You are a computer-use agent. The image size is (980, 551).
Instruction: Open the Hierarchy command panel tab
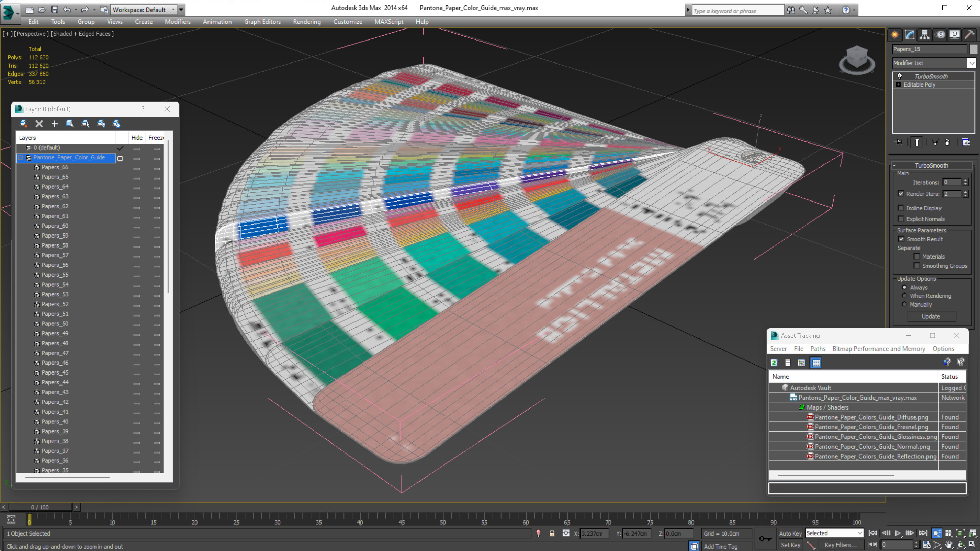[x=924, y=35]
